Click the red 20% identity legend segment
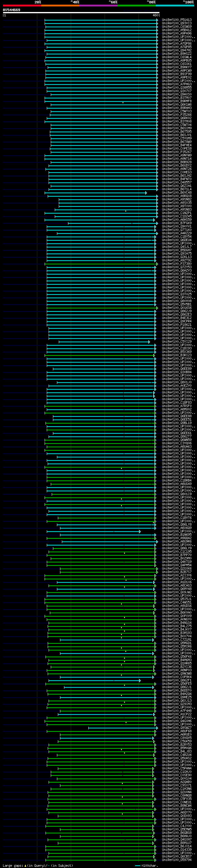Image resolution: width=197 pixels, height=868 pixels. click(22, 6)
